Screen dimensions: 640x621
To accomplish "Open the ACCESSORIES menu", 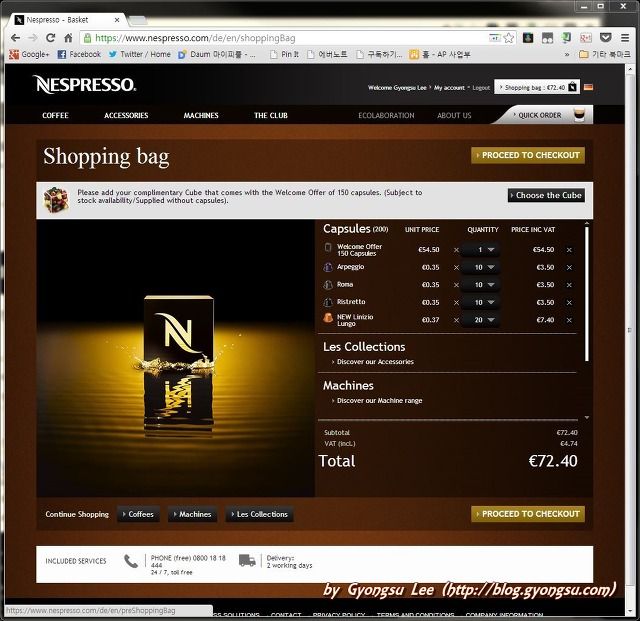I will (x=126, y=116).
